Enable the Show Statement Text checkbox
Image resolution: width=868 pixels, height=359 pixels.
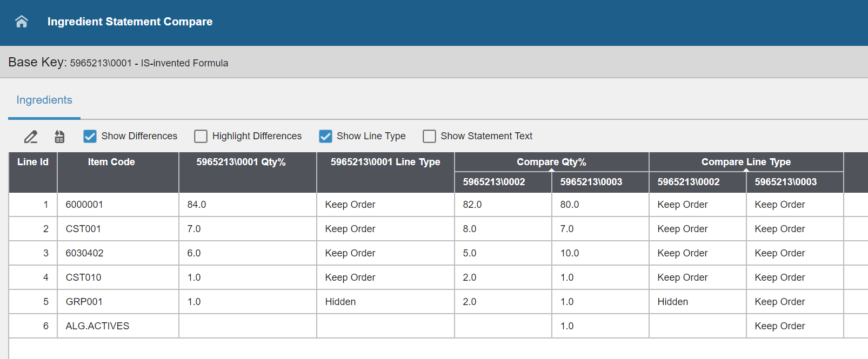429,136
